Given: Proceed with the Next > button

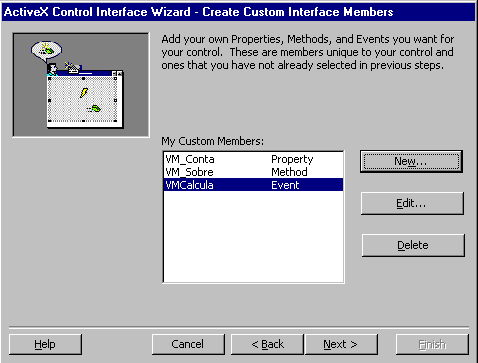Looking at the screenshot, I should click(341, 344).
